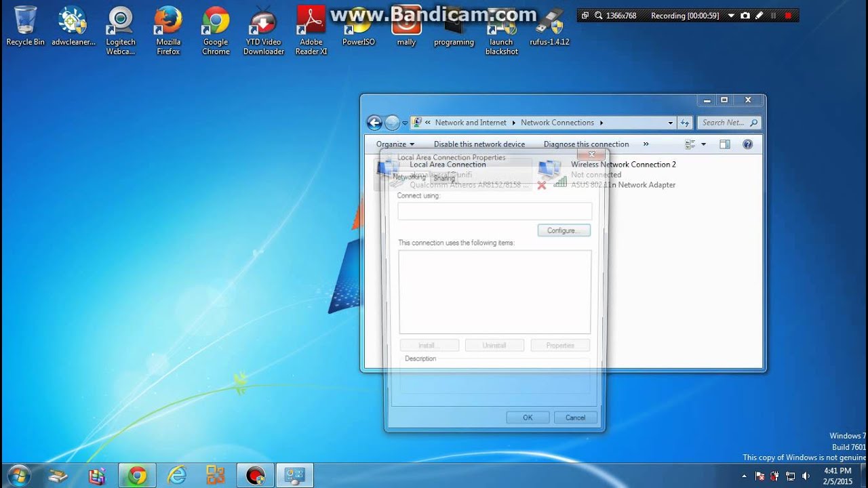Image resolution: width=868 pixels, height=488 pixels.
Task: Click Bandicam pencil drawing icon
Action: click(759, 16)
